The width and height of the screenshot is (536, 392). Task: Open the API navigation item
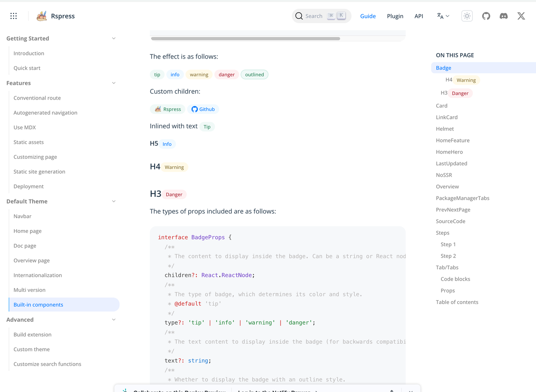coord(419,16)
